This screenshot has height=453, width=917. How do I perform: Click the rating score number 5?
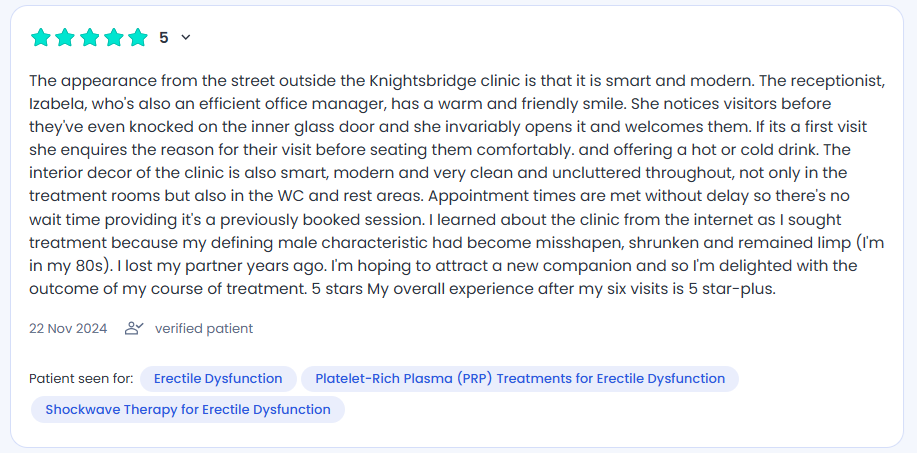pyautogui.click(x=164, y=37)
